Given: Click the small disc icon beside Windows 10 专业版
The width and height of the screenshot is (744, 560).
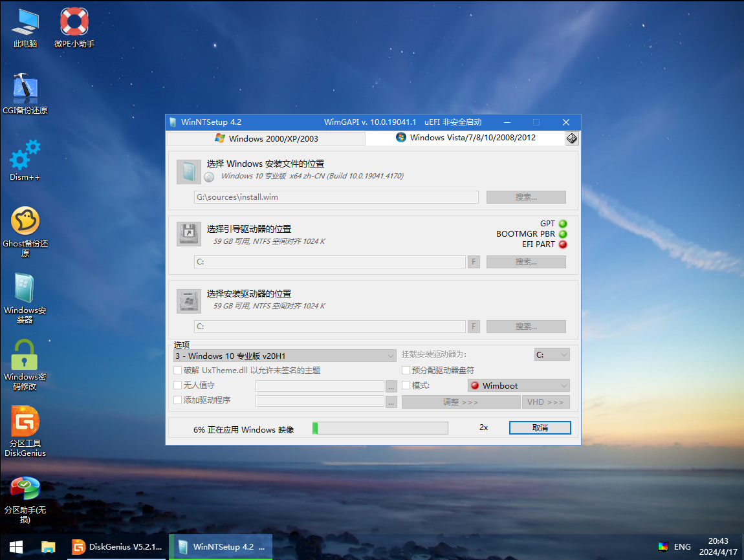Looking at the screenshot, I should tap(209, 177).
